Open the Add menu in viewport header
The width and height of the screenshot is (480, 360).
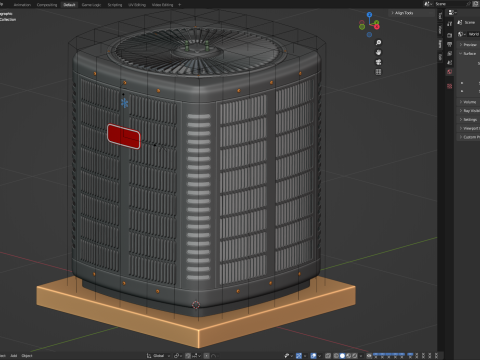tap(14, 356)
